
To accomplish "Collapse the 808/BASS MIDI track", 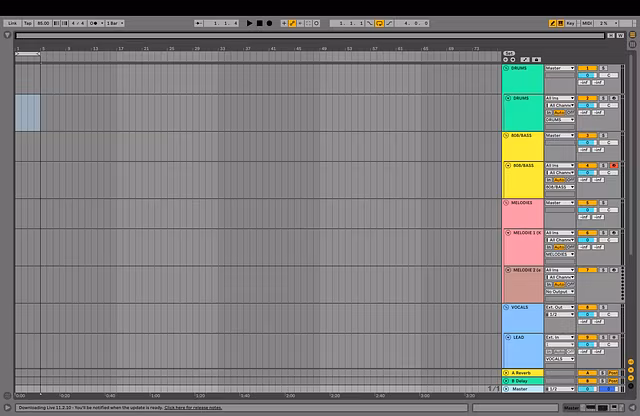I will pyautogui.click(x=508, y=165).
